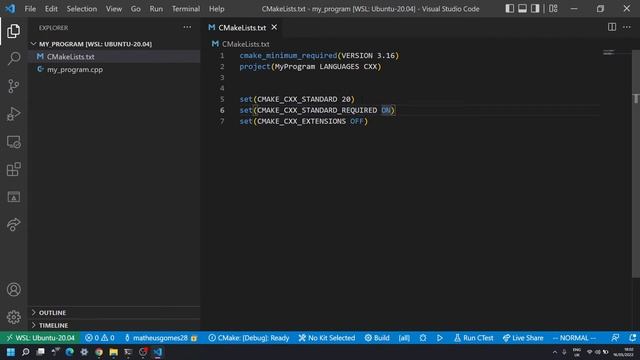Open the Help menu
Image resolution: width=640 pixels, height=360 pixels.
(216, 9)
